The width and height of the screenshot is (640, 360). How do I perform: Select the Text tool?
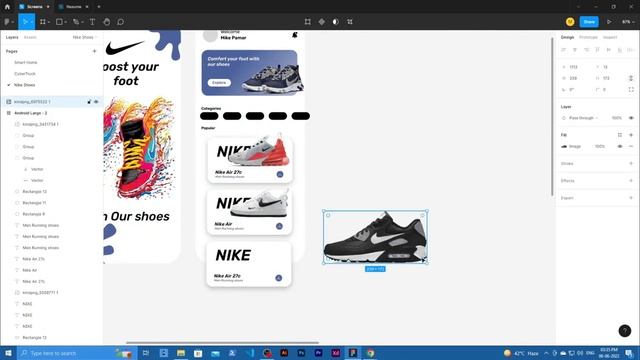(92, 22)
